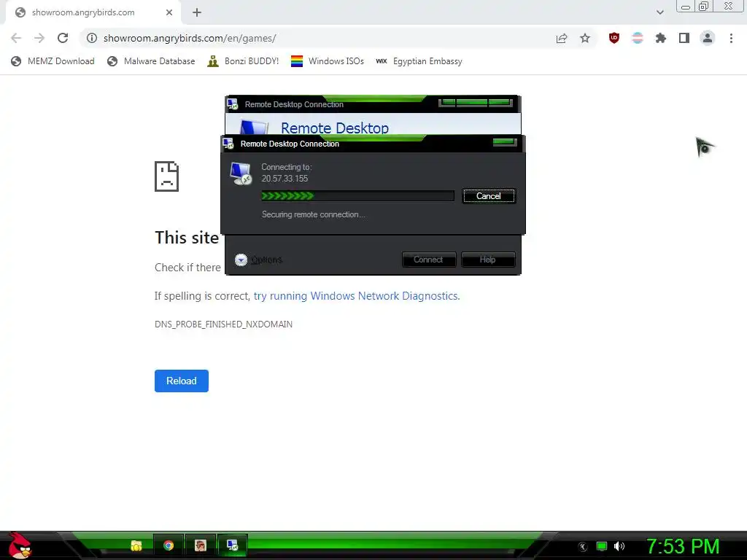
Task: Click the share page icon
Action: pyautogui.click(x=562, y=38)
